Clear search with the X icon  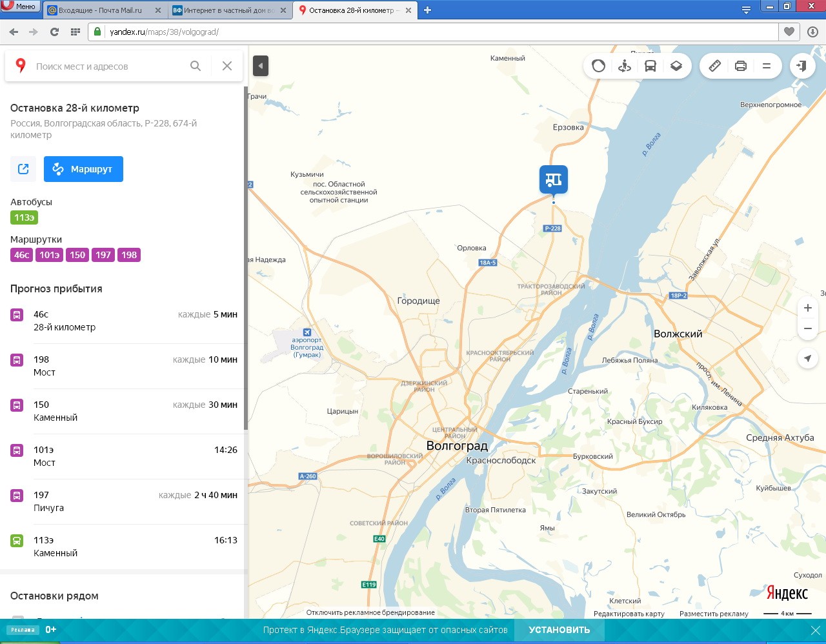[x=227, y=66]
